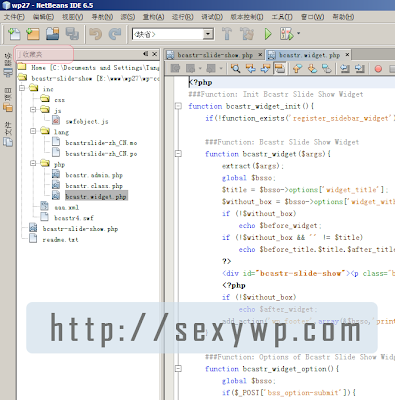Screen dimensions: 395x400
Task: Close the bcastr.widget.php editor tab
Action: coord(347,54)
